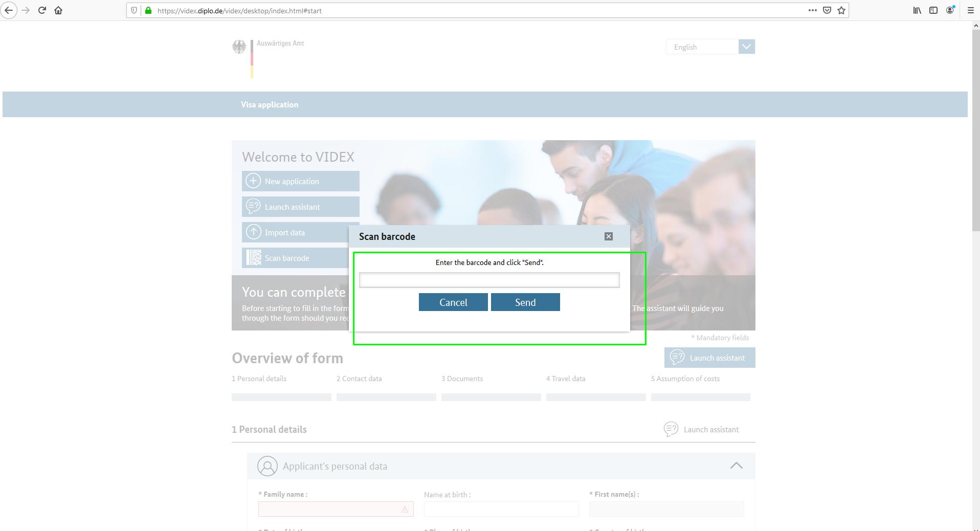Image resolution: width=980 pixels, height=531 pixels.
Task: Open tracking protection shield icon in address bar
Action: tap(134, 10)
